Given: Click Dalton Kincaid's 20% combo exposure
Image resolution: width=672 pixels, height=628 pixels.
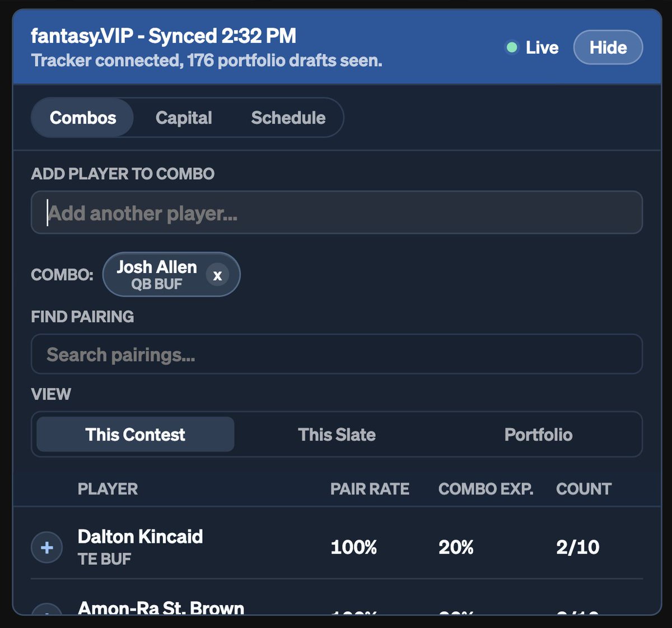Looking at the screenshot, I should coord(456,547).
